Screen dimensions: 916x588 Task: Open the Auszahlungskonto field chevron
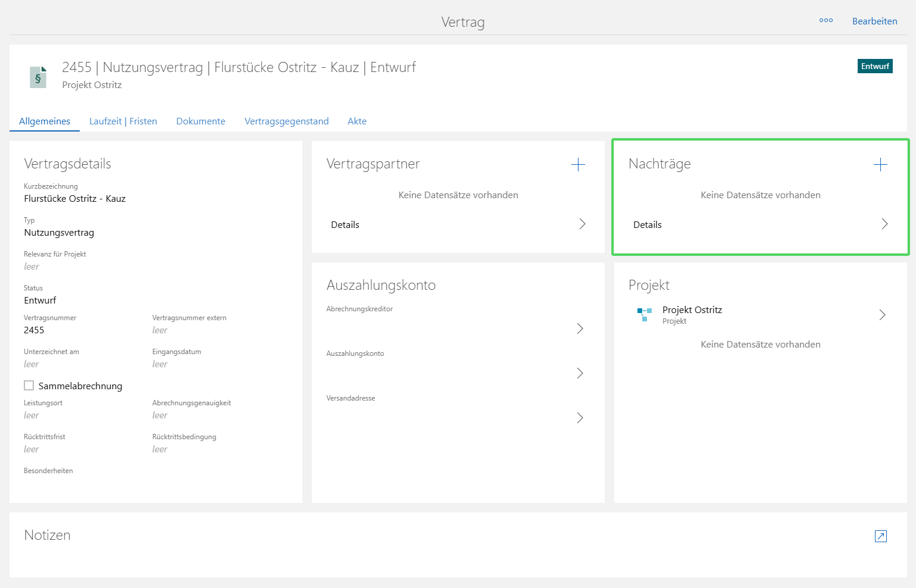[x=580, y=373]
